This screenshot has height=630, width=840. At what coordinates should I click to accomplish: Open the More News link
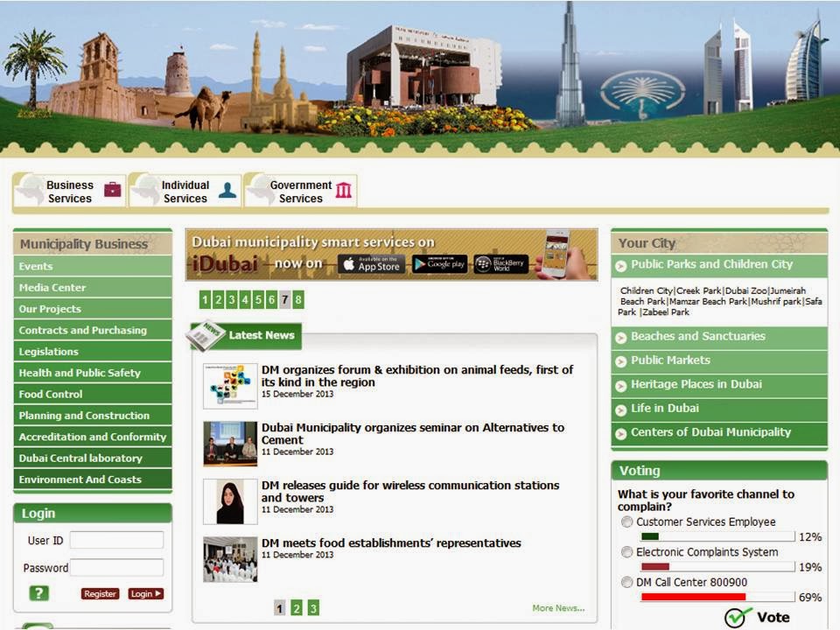(x=558, y=608)
